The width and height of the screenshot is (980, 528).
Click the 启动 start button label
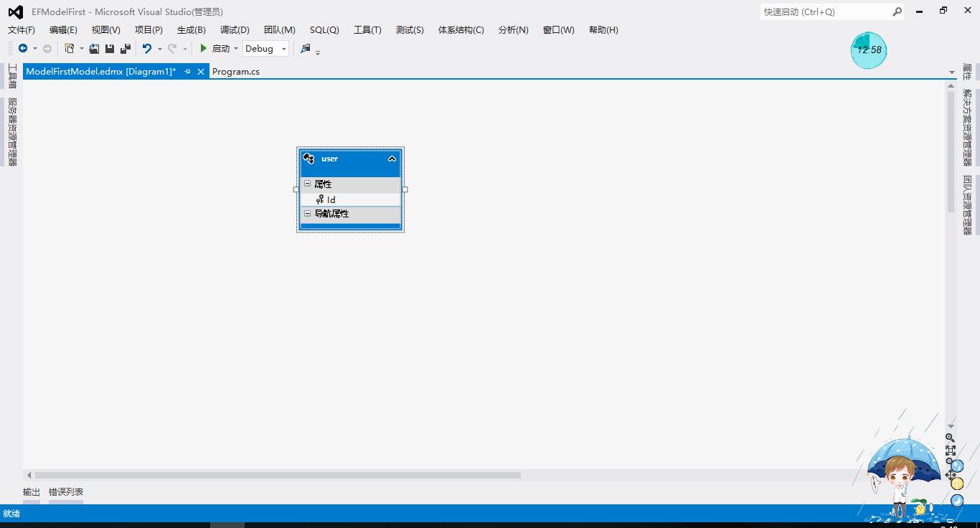(221, 49)
